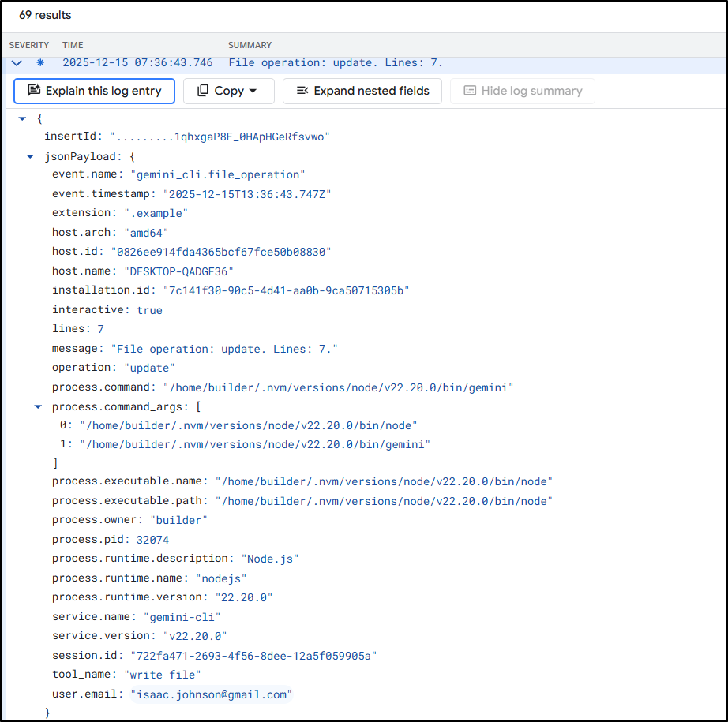This screenshot has width=728, height=722.
Task: Click the Hide log summary icon
Action: tap(470, 91)
